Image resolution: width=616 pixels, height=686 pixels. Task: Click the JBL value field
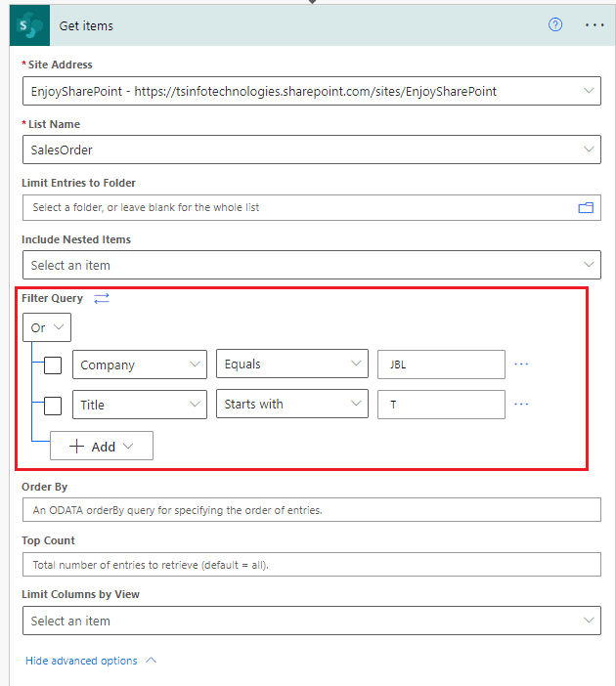point(441,364)
